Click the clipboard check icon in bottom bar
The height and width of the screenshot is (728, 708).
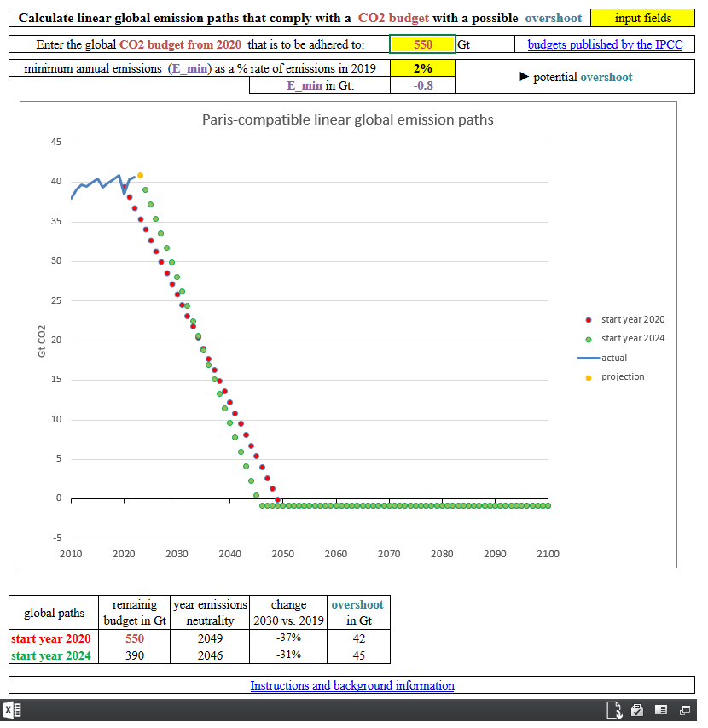(637, 710)
